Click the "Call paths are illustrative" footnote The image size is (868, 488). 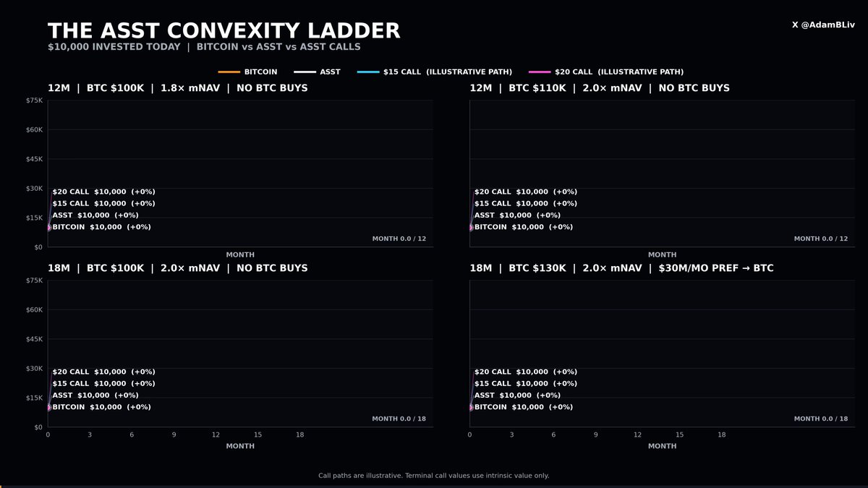(434, 476)
